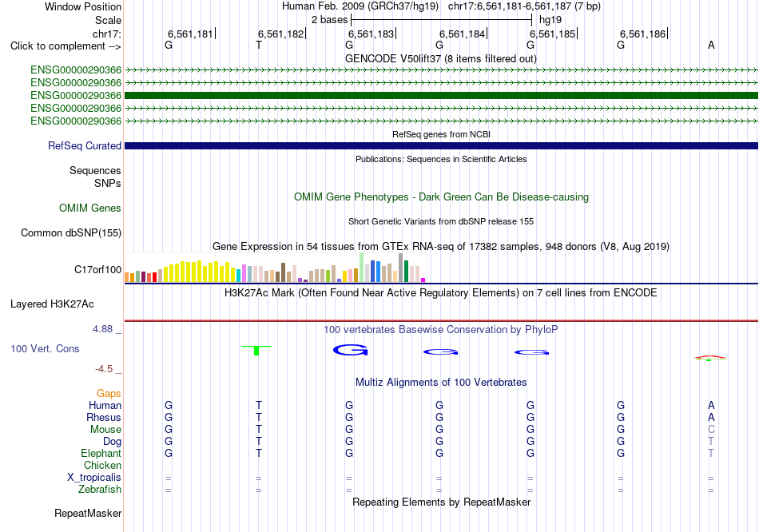Click the Sequences track label
Screen dimensions: 759x532
click(x=95, y=170)
